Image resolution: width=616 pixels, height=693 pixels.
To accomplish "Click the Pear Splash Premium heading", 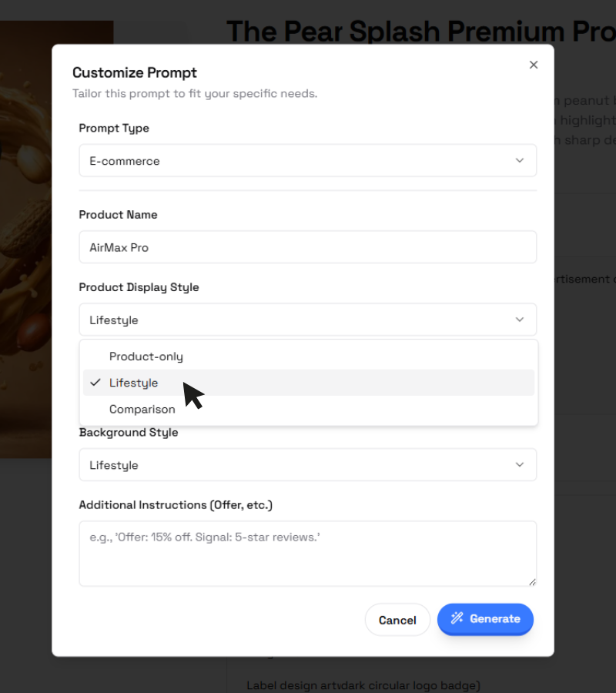I will tap(420, 31).
